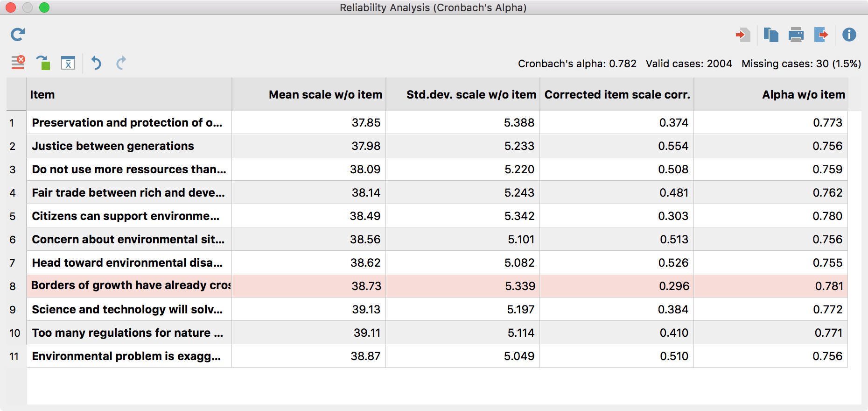
Task: Click the Std.dev. scale w/o item header
Action: [463, 95]
